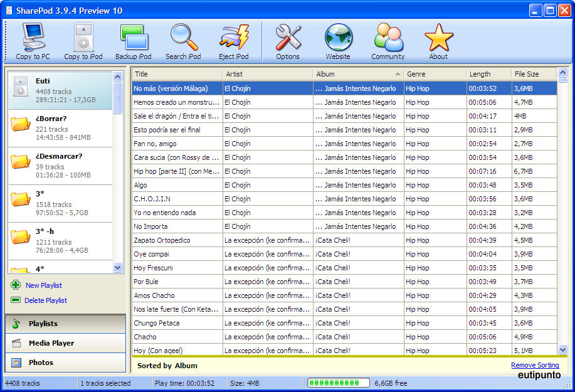Select track "Algo"

pos(177,185)
